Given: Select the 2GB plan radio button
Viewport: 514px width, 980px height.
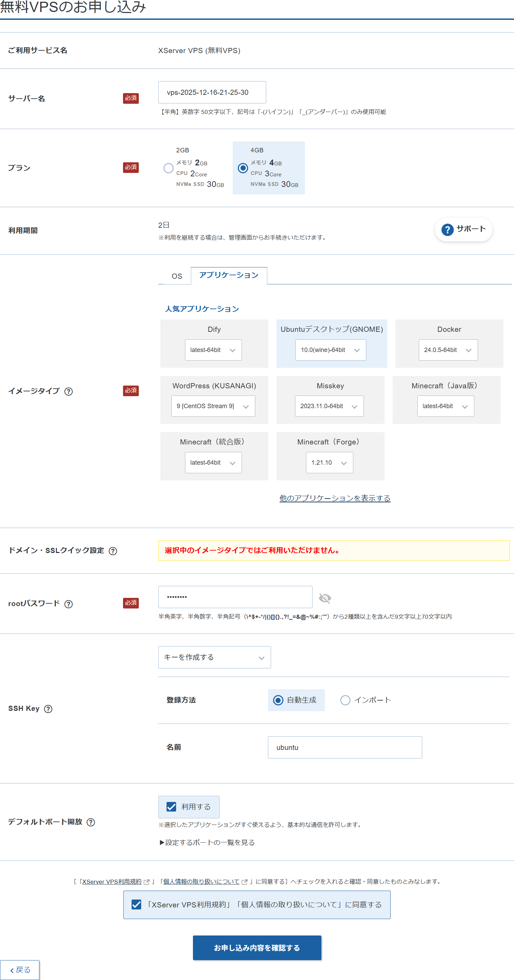Looking at the screenshot, I should [x=168, y=168].
